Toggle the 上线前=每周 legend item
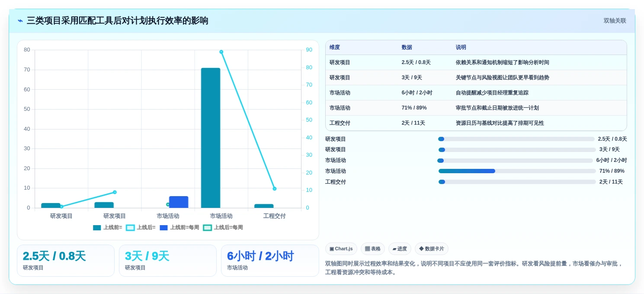 (179, 227)
